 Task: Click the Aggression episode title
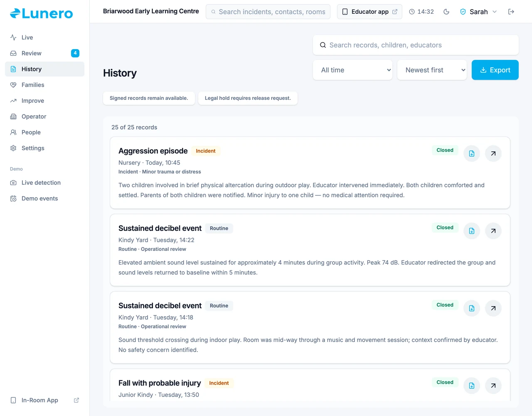click(153, 151)
